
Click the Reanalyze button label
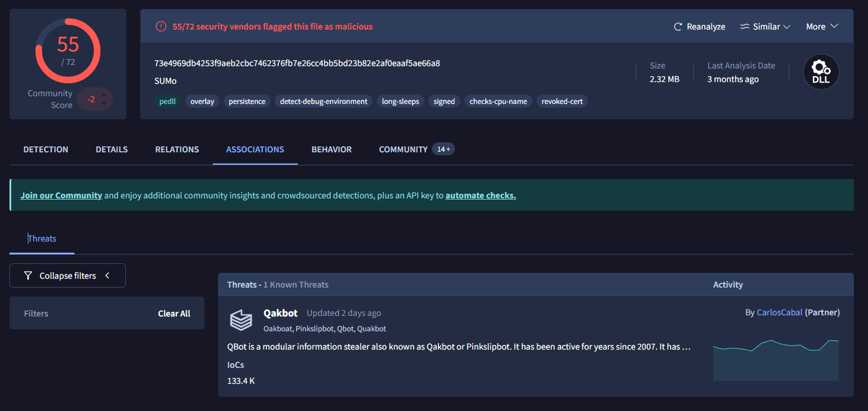point(706,27)
